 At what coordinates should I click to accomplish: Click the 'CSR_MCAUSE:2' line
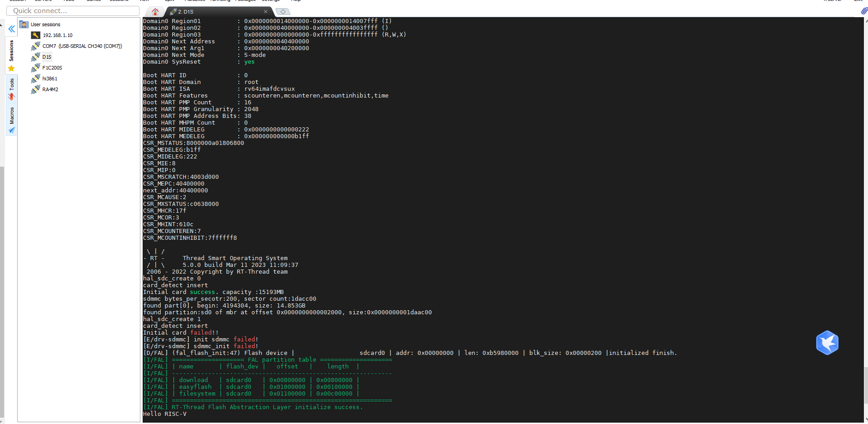point(165,197)
